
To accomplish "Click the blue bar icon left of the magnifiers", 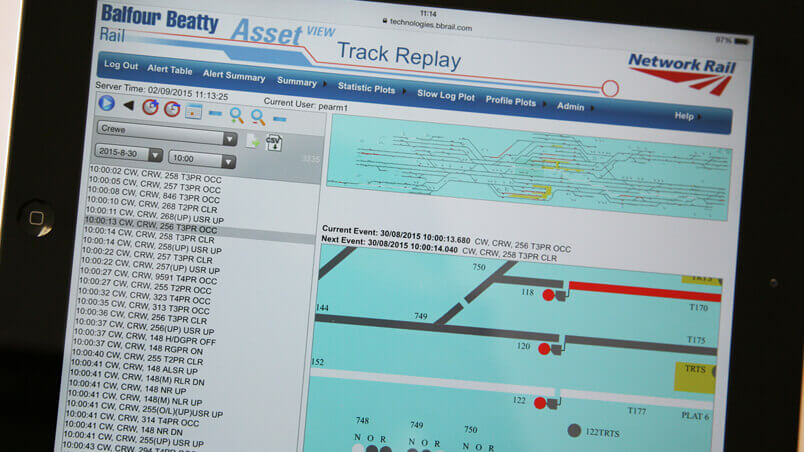I will click(215, 113).
